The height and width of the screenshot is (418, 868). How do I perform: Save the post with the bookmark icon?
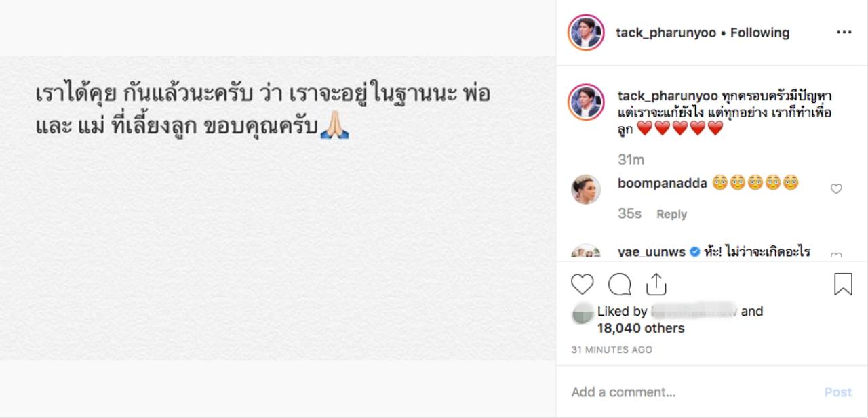pos(843,285)
